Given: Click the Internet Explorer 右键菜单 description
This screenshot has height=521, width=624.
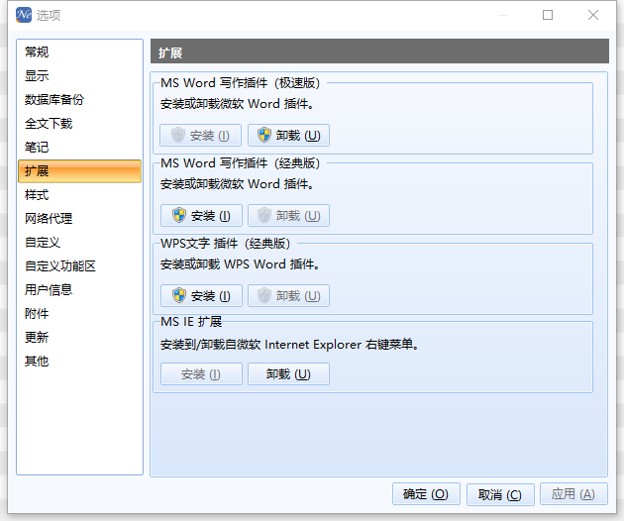Looking at the screenshot, I should click(289, 345).
